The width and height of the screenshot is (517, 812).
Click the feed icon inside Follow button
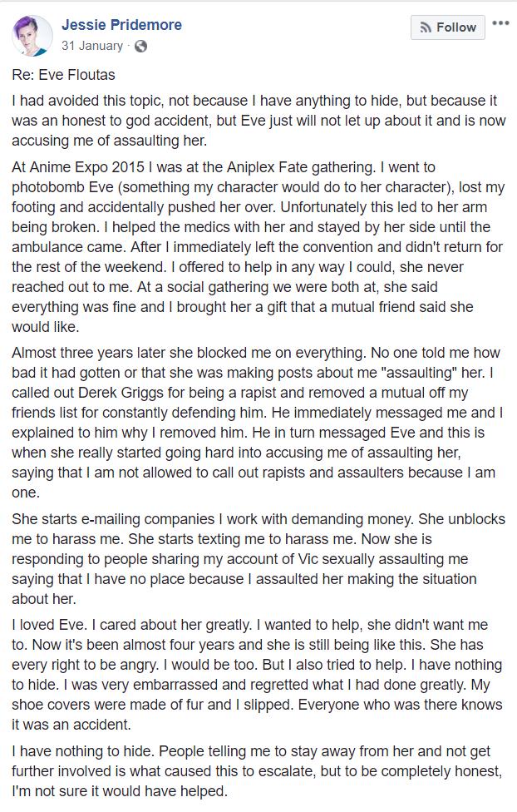click(x=426, y=27)
